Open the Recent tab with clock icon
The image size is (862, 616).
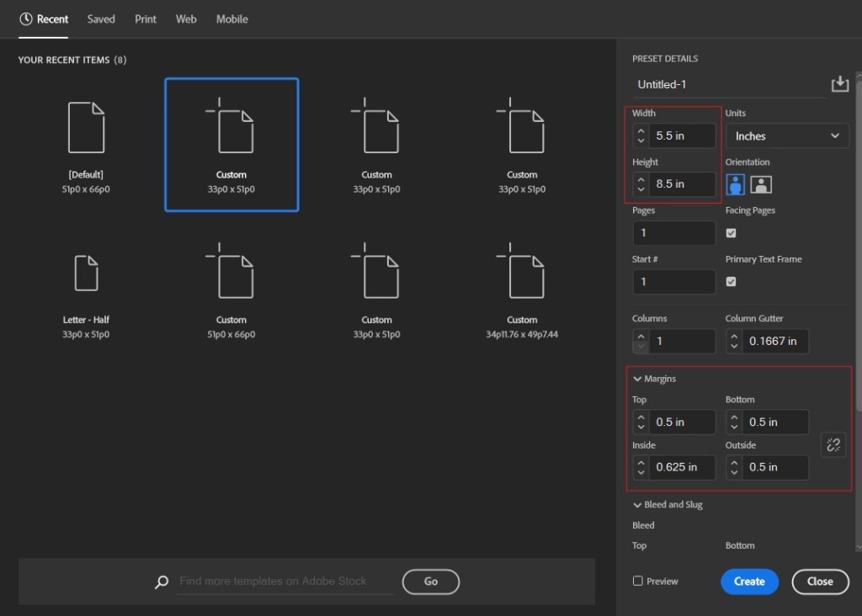tap(44, 19)
